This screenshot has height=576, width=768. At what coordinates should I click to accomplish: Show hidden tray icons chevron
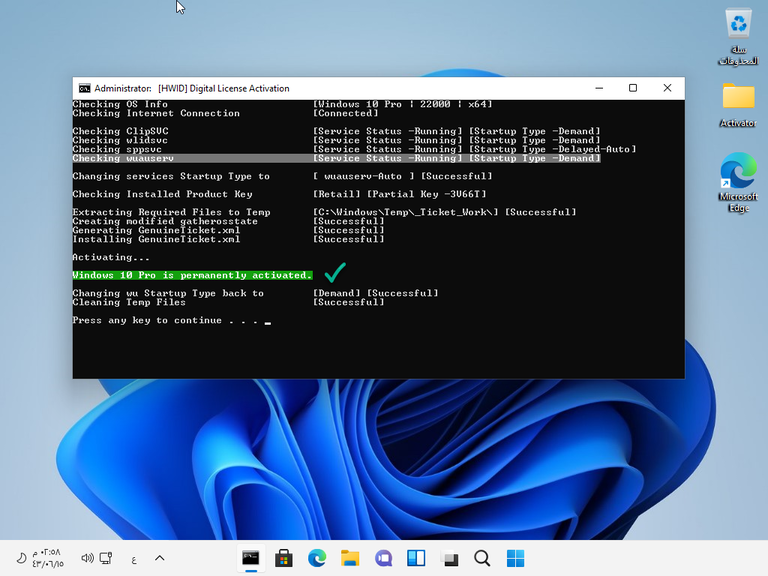[x=160, y=558]
